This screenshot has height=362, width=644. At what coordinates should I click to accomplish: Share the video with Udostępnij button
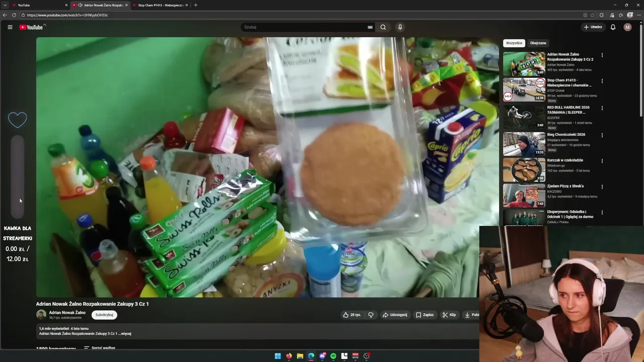pyautogui.click(x=395, y=315)
